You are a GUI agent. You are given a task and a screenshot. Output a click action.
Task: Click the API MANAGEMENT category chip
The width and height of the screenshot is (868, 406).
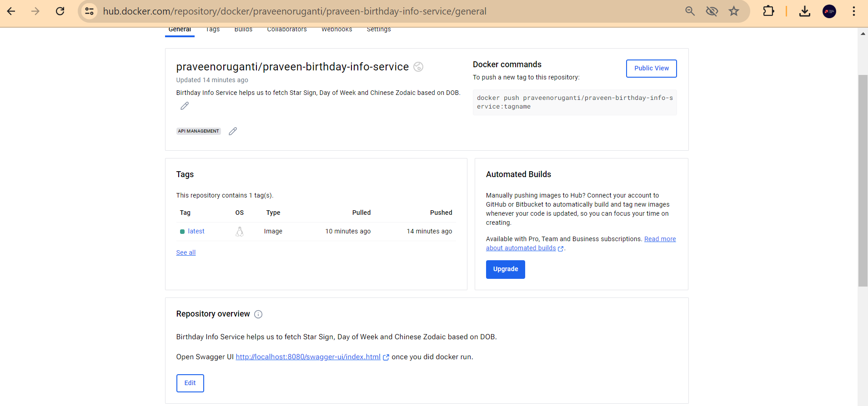[x=198, y=131]
